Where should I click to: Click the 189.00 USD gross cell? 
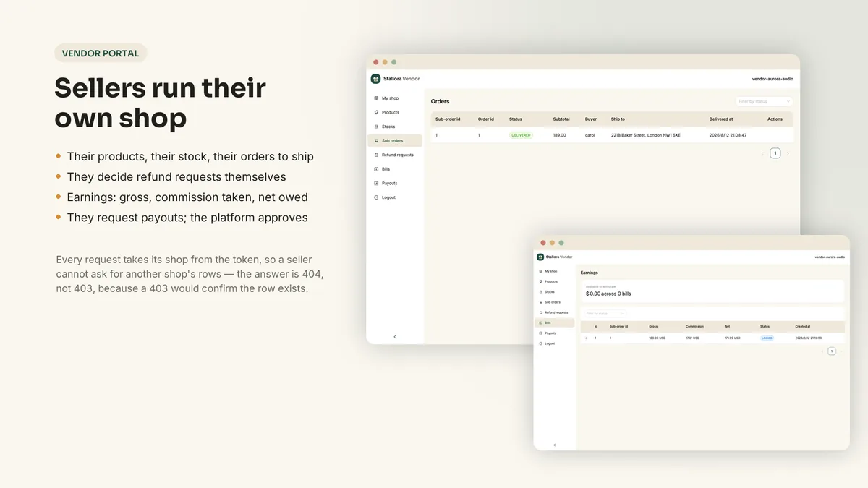pos(658,338)
